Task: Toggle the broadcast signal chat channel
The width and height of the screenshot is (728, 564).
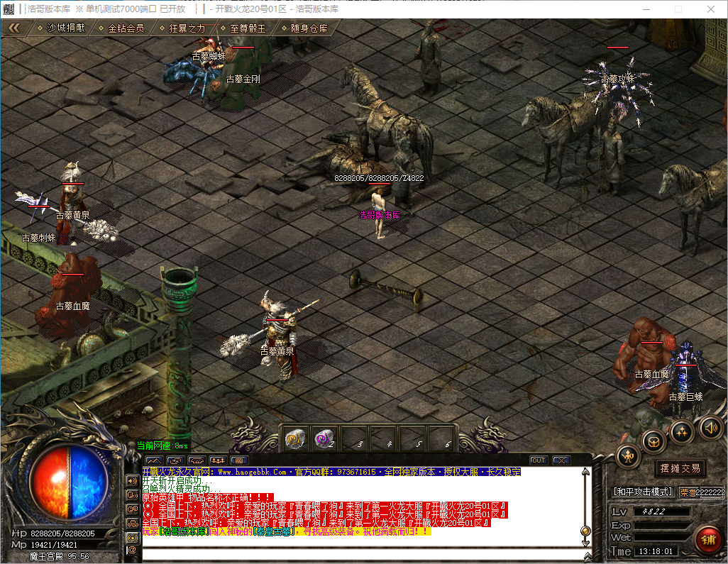Action: coord(133,538)
